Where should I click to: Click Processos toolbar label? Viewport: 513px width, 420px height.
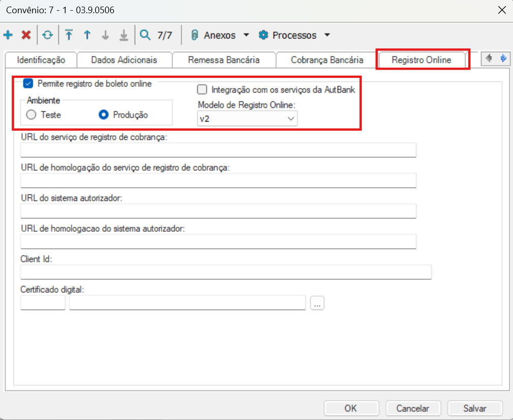pyautogui.click(x=294, y=35)
